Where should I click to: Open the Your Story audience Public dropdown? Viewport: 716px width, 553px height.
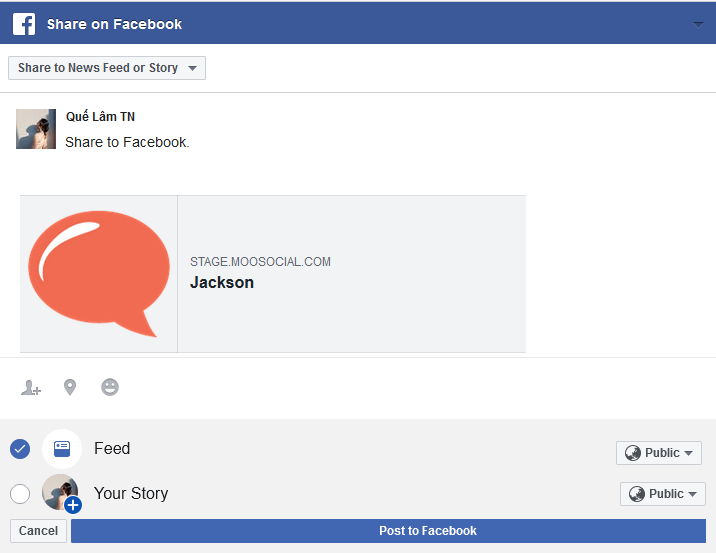tap(663, 494)
